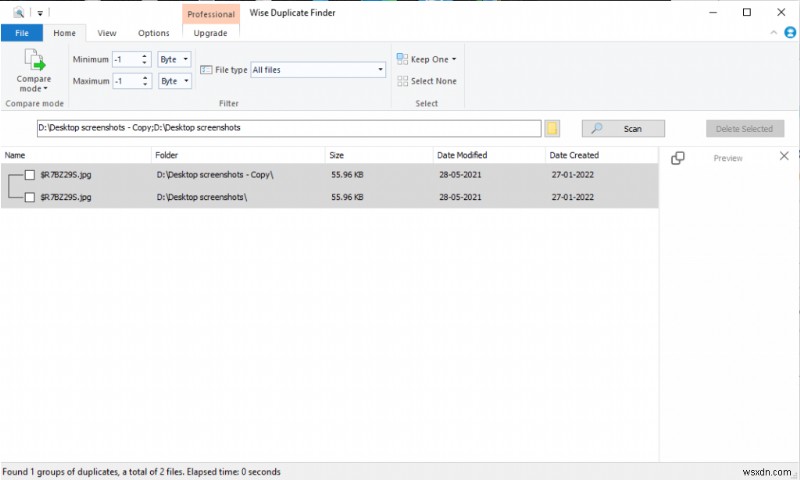Click the Keep One icon
The height and width of the screenshot is (480, 800).
pyautogui.click(x=402, y=59)
